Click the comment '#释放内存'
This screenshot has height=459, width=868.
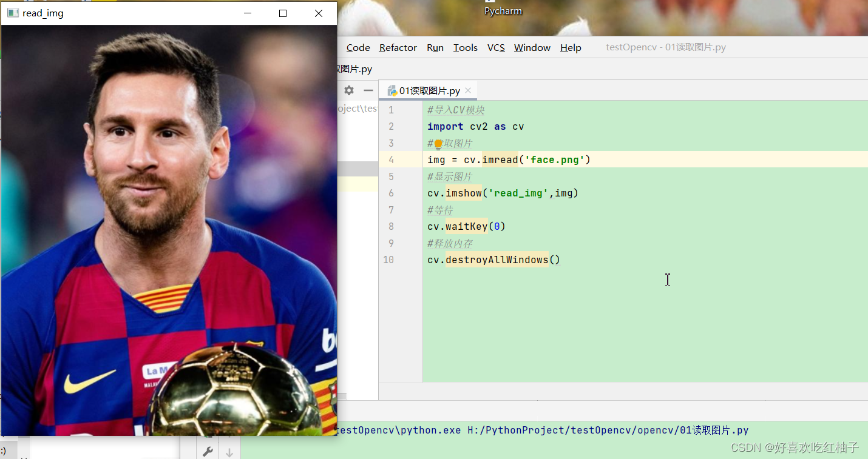pyautogui.click(x=450, y=243)
